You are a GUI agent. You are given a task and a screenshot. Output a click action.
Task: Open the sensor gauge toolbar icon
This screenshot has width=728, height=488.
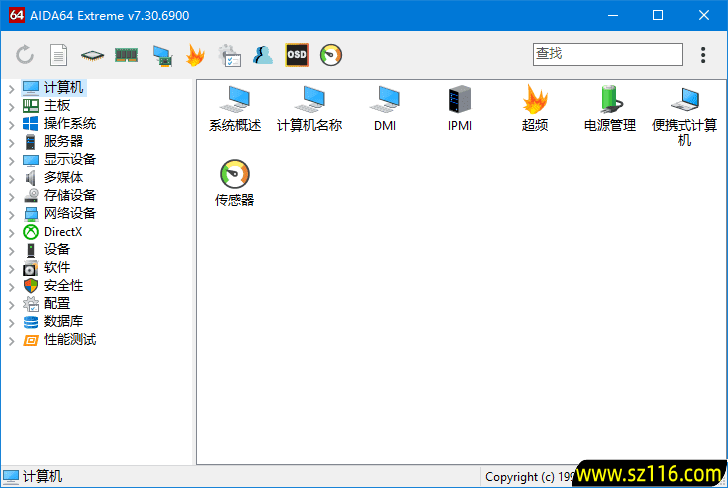point(331,55)
